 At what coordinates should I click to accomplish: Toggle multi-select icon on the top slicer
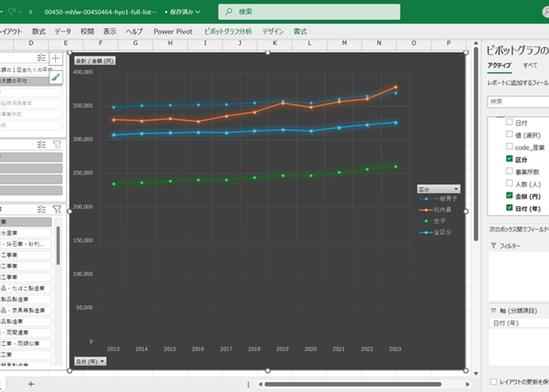point(42,58)
